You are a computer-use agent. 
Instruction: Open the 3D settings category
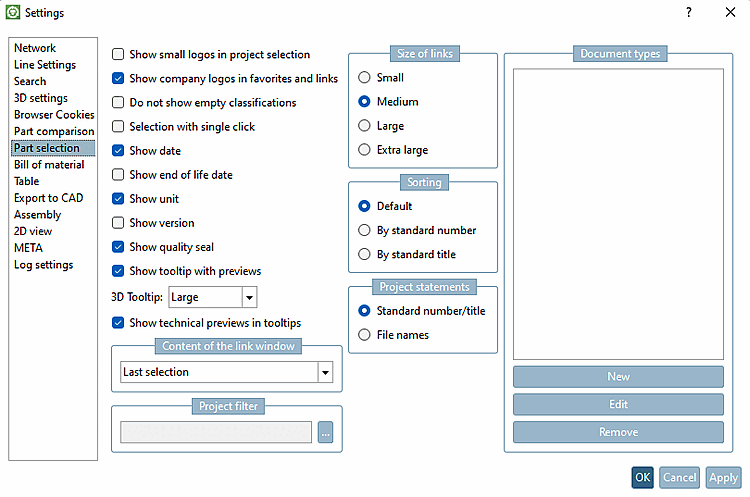(41, 98)
